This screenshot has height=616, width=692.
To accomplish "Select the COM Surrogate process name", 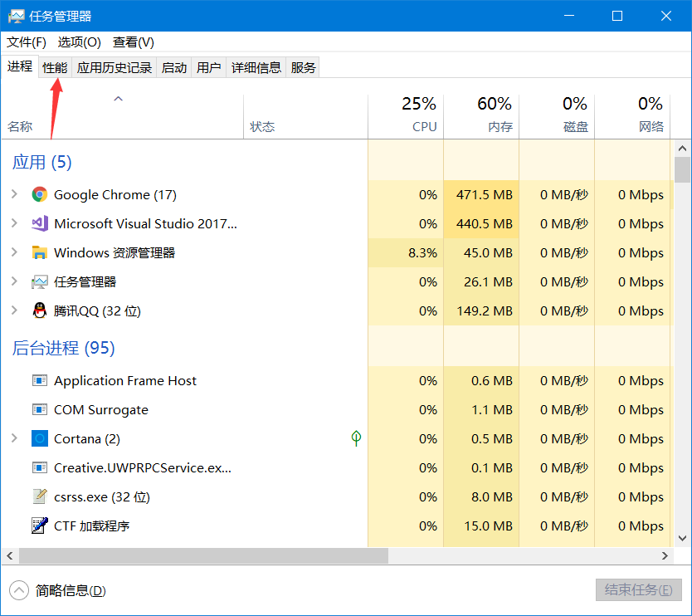I will tap(101, 410).
